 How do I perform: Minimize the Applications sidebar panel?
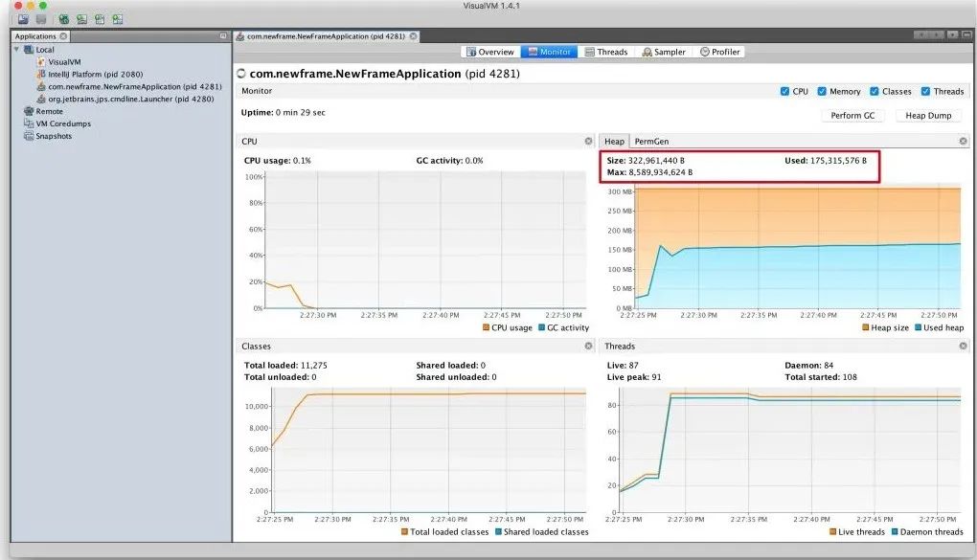(x=223, y=36)
